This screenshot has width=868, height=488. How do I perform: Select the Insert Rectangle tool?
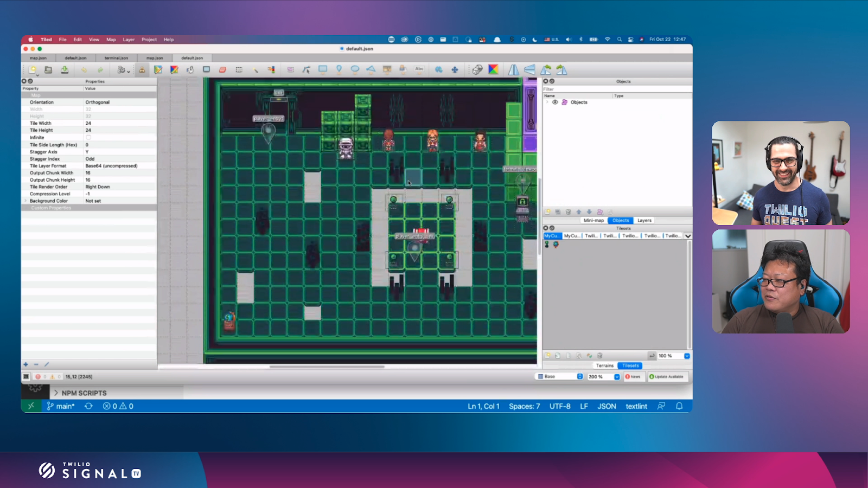(x=323, y=69)
